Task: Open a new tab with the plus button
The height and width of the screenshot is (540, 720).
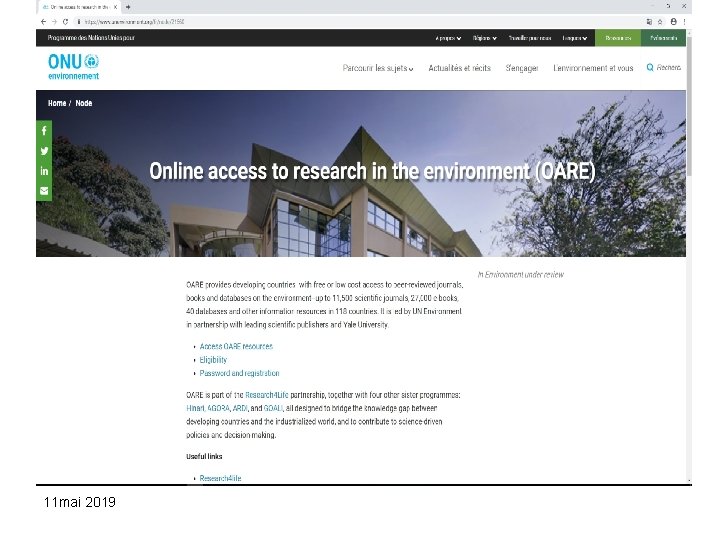Action: 128,7
